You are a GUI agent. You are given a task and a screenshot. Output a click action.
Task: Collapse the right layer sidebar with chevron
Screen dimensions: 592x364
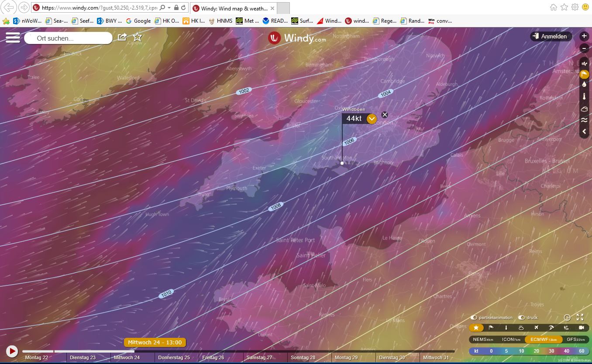[584, 131]
